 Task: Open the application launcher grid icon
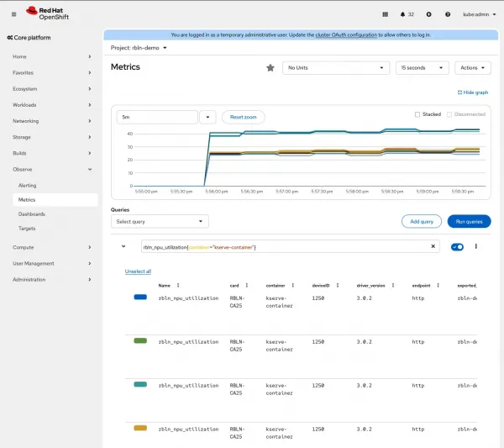(385, 14)
